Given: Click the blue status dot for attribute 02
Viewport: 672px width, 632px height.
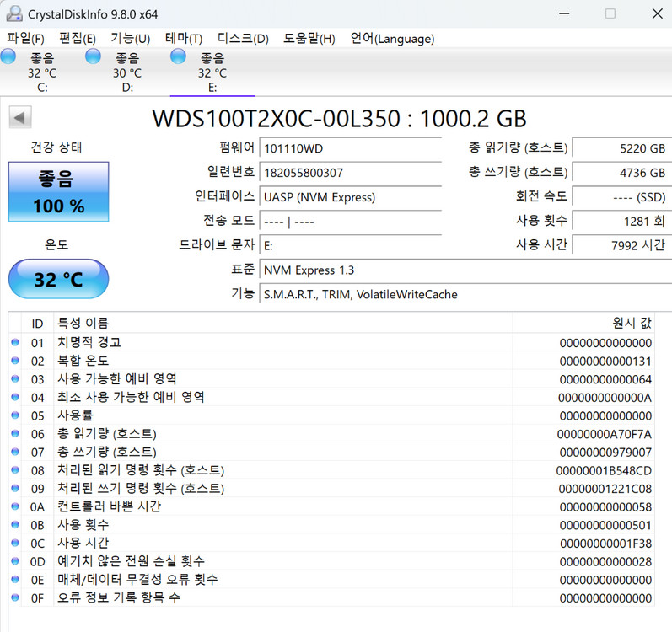Looking at the screenshot, I should click(x=15, y=361).
